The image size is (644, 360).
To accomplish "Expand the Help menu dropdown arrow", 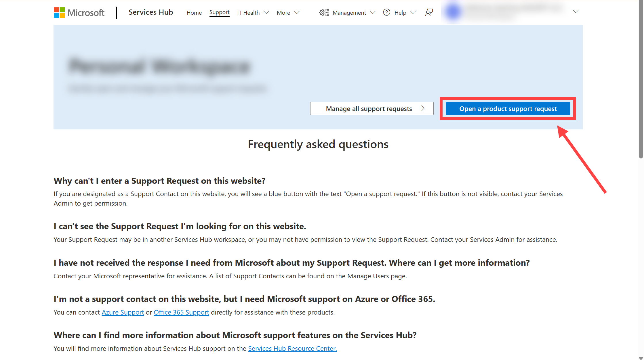I will 414,12.
